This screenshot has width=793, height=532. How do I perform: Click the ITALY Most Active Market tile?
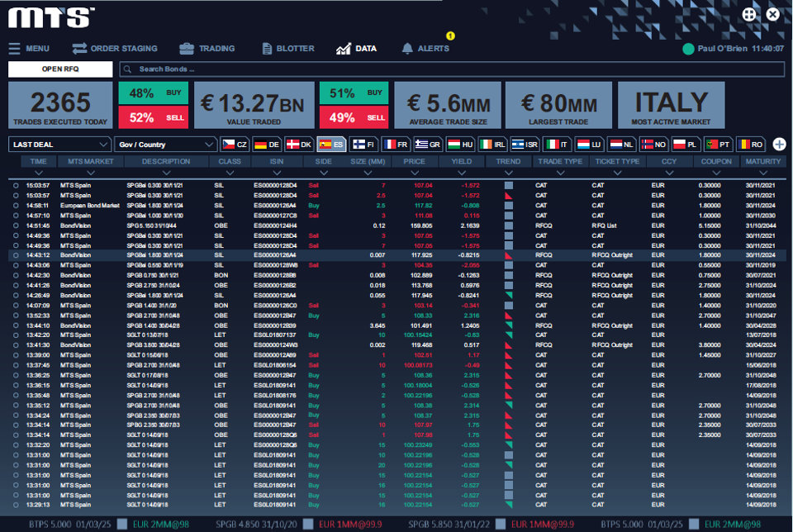(x=671, y=105)
